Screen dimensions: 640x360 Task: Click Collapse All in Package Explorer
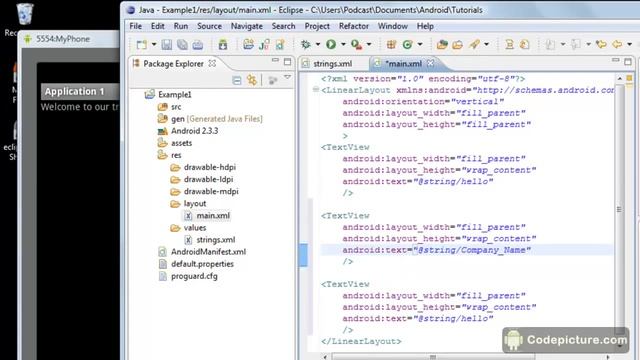[x=237, y=80]
